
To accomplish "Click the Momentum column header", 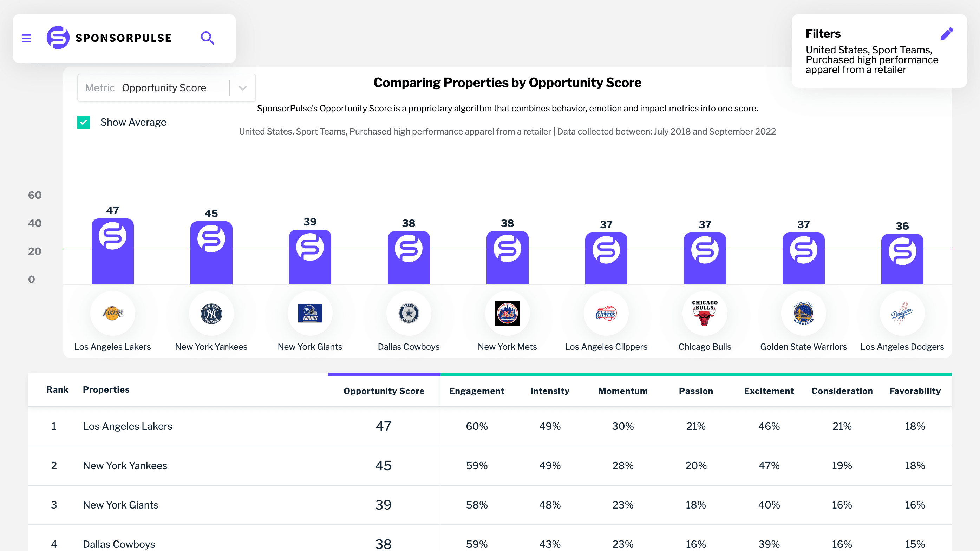I will [x=622, y=391].
